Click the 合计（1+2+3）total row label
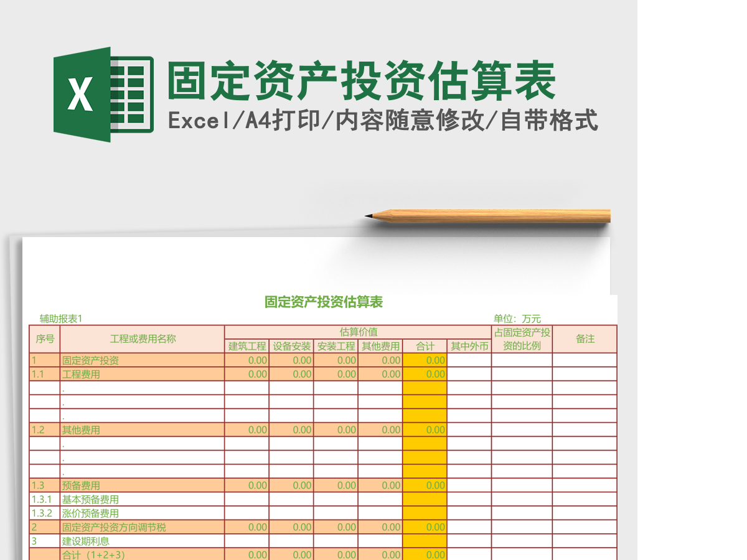747x560 pixels. pyautogui.click(x=143, y=554)
